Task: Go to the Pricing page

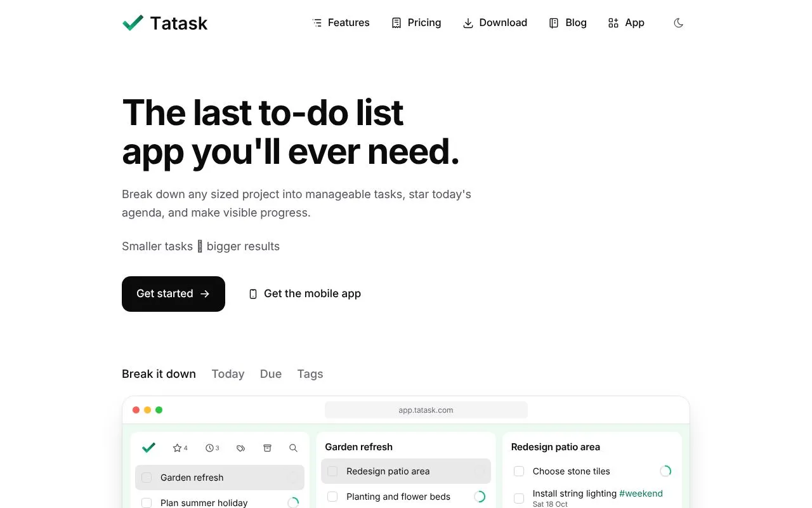Action: 416,23
